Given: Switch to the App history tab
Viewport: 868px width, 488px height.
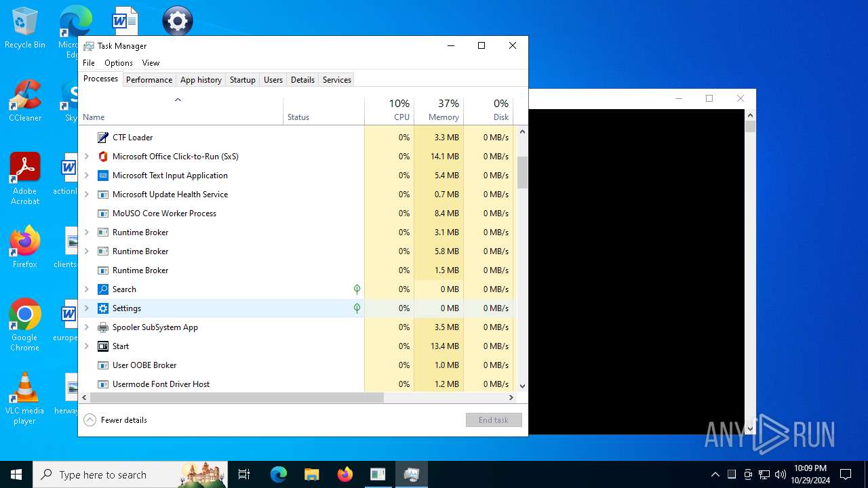Looking at the screenshot, I should point(201,80).
